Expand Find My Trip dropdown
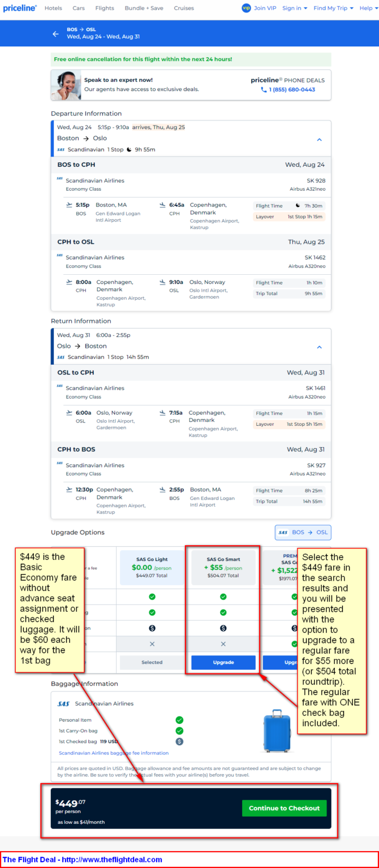 click(x=334, y=8)
